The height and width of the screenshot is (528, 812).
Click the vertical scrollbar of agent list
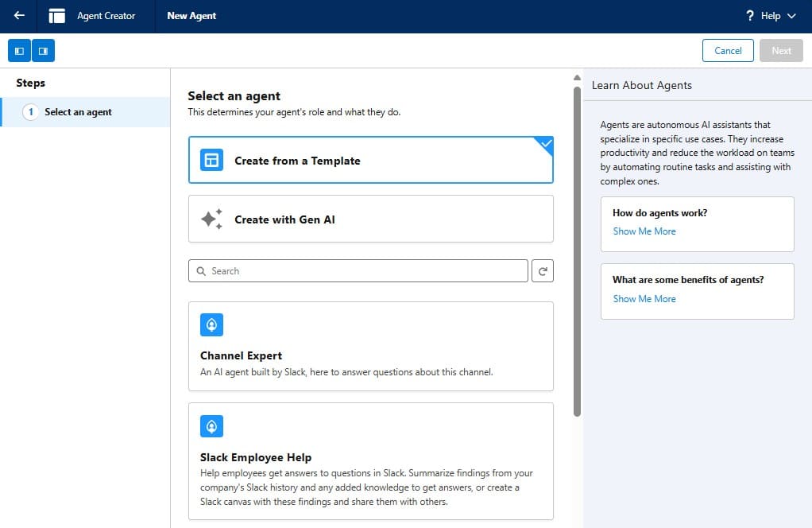[578, 250]
